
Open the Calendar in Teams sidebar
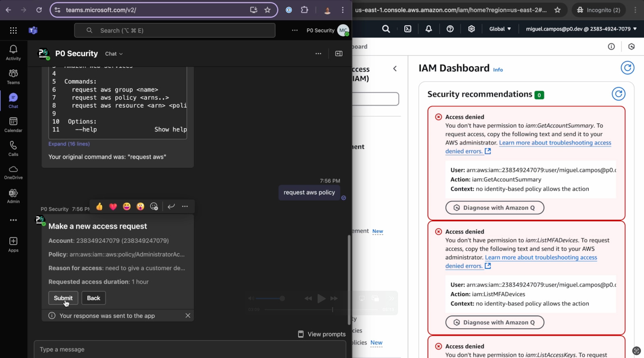coord(13,125)
